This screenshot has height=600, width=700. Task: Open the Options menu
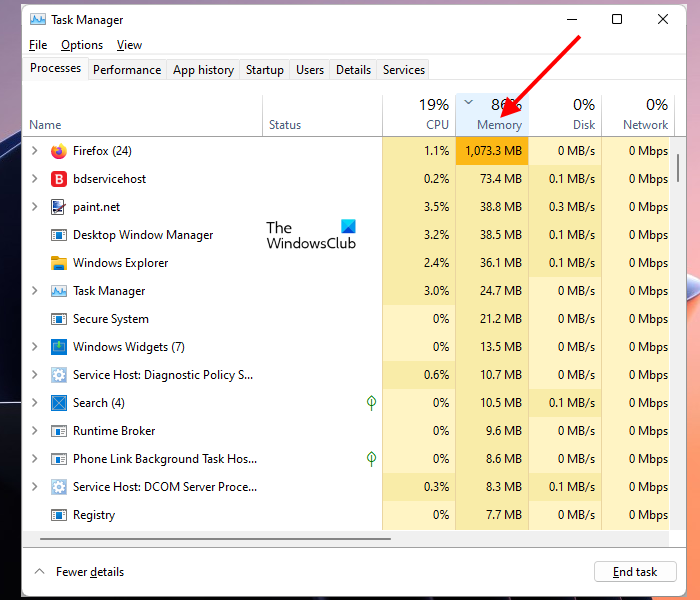82,45
